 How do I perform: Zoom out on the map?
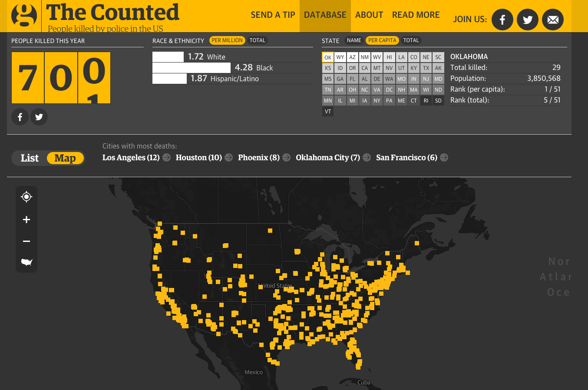point(26,241)
